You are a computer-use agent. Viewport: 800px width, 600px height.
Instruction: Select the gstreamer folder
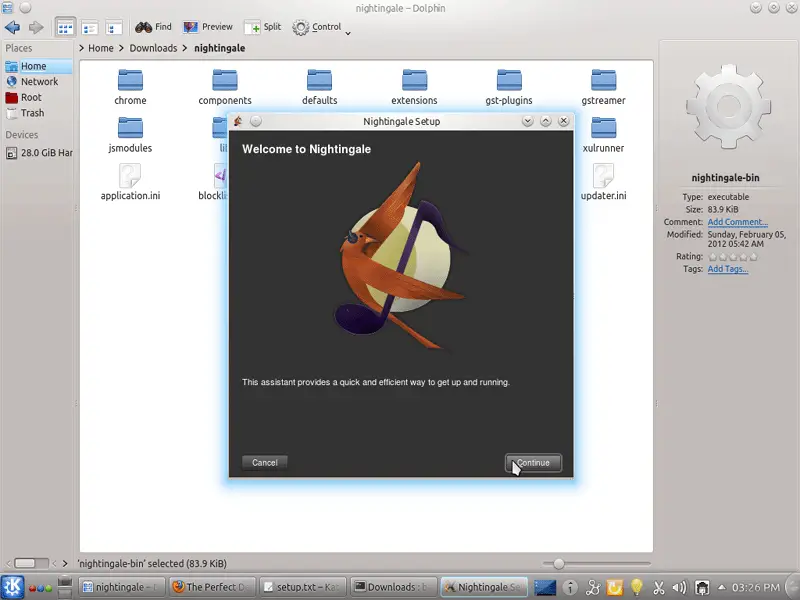(604, 87)
